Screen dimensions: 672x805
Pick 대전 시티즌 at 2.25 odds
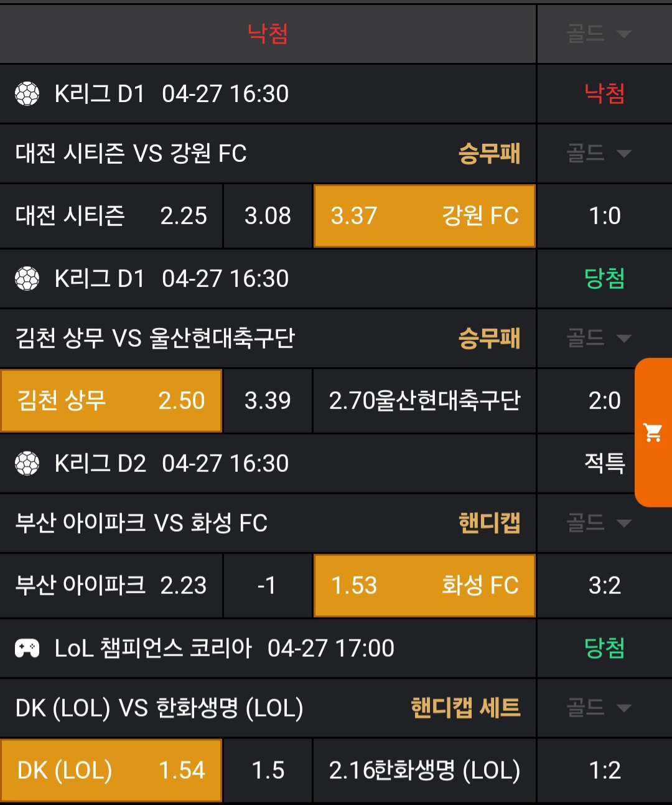[111, 216]
